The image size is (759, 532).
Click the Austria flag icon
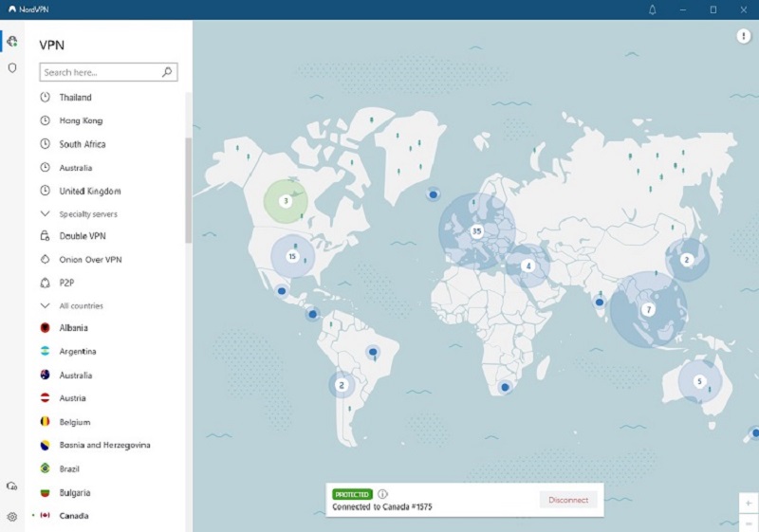tap(45, 398)
